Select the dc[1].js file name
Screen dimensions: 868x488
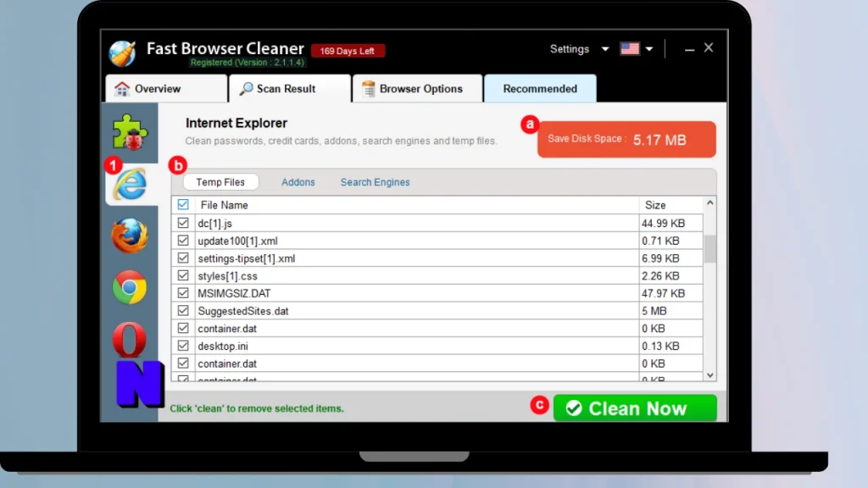(x=214, y=224)
